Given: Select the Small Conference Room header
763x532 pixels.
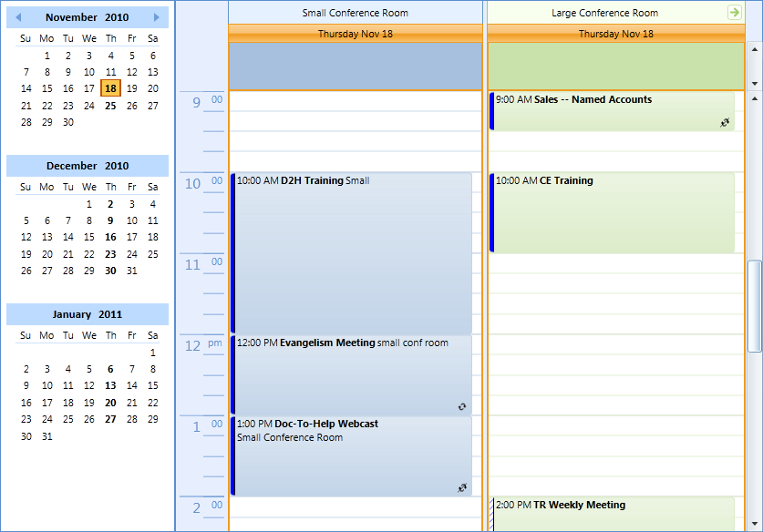Looking at the screenshot, I should [356, 13].
